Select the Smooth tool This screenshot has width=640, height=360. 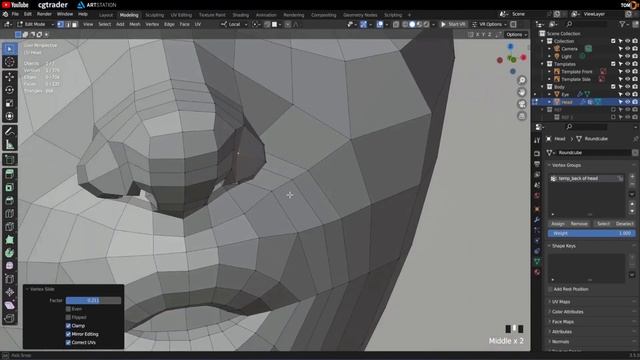(9, 266)
